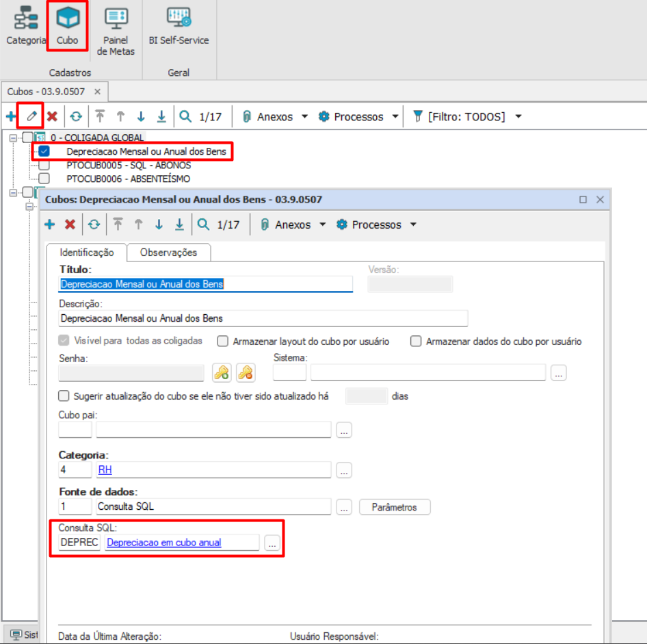647x644 pixels.
Task: Click the first key icon beside Senha field
Action: click(x=220, y=372)
